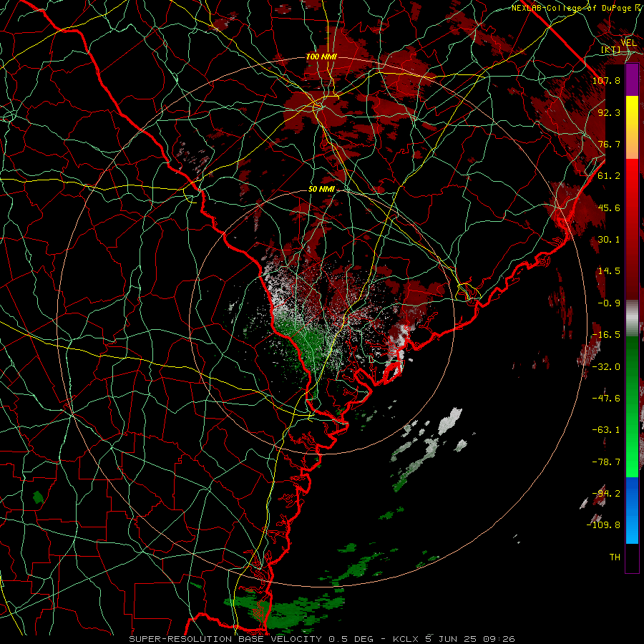Click the 30.1 velocity scale value
The width and height of the screenshot is (644, 644).
[609, 240]
